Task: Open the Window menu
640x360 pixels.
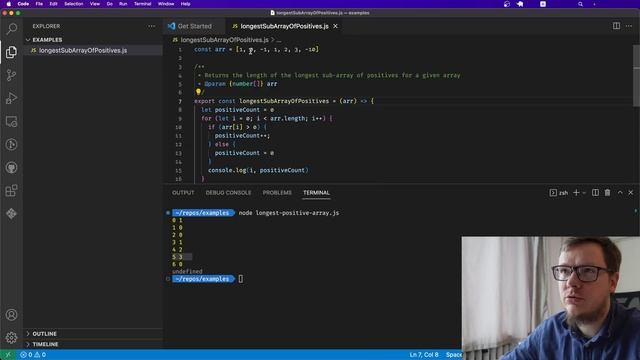Action: point(166,4)
